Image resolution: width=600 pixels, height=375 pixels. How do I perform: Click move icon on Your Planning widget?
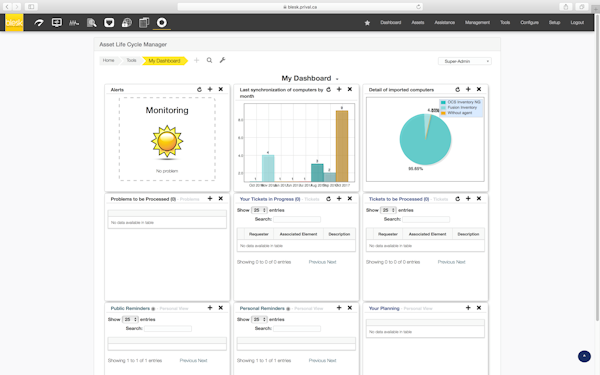pos(468,308)
